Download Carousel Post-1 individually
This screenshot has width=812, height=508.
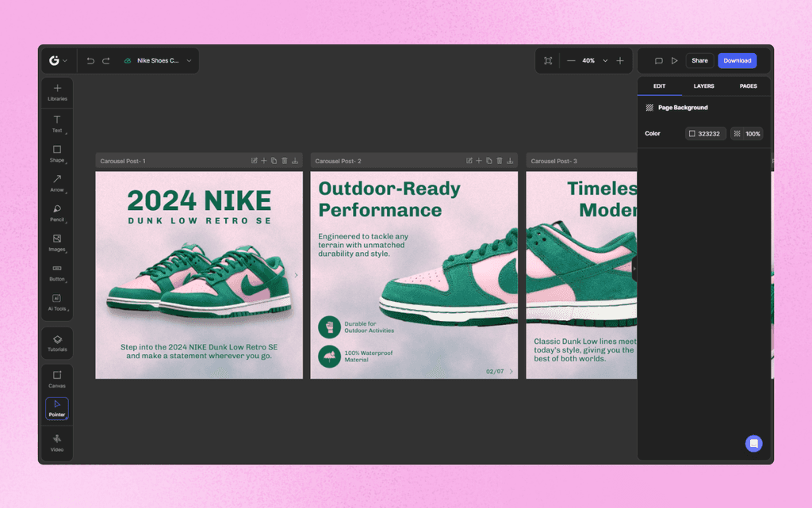tap(295, 160)
